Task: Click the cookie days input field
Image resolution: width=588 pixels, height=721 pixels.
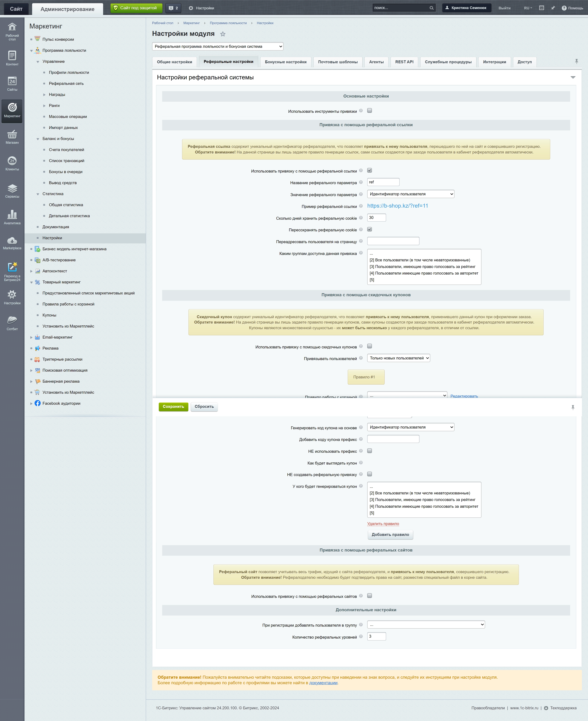Action: [376, 218]
